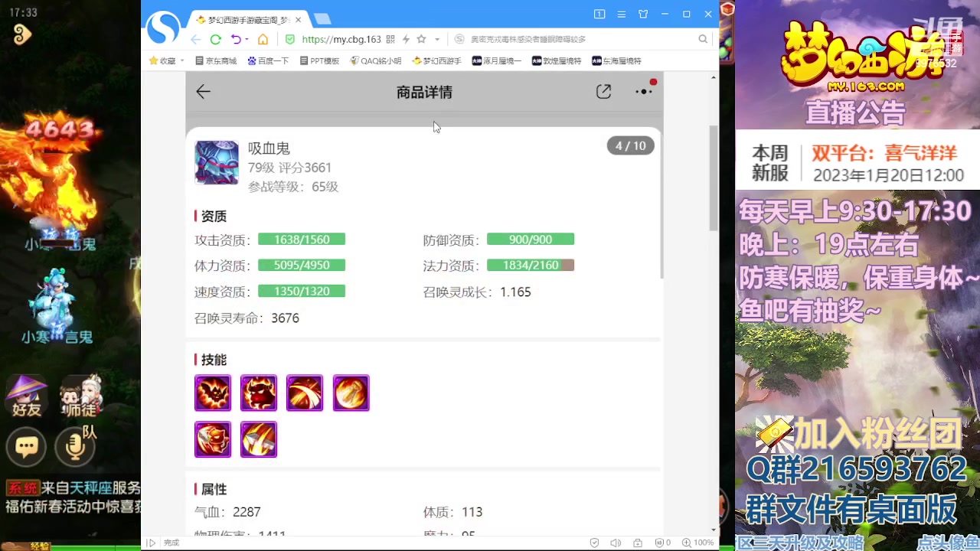Click the browser back arrow
The image size is (980, 551).
(196, 39)
